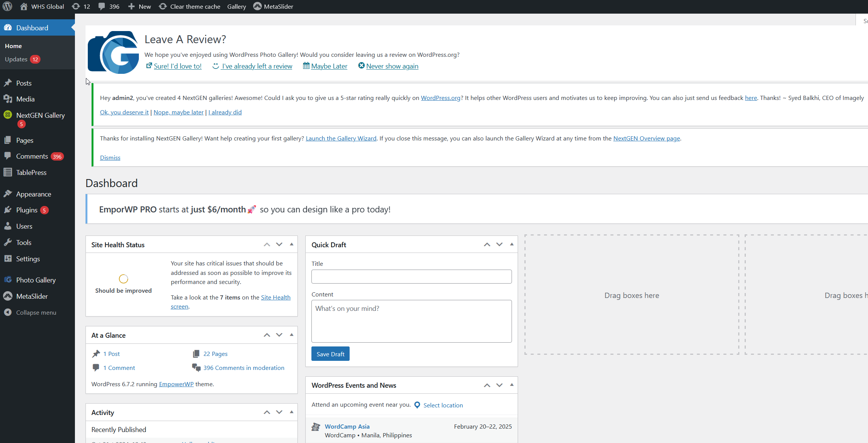Click Never show again link

[392, 66]
